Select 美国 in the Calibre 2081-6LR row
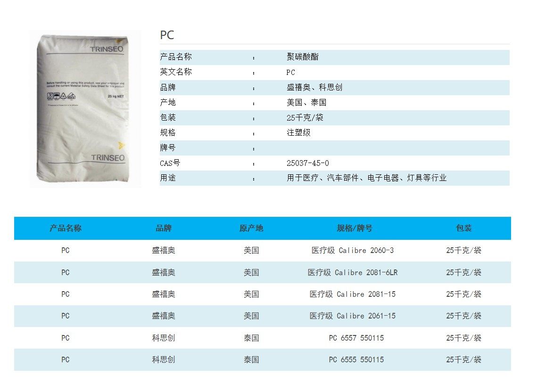545x392 pixels. [x=251, y=272]
